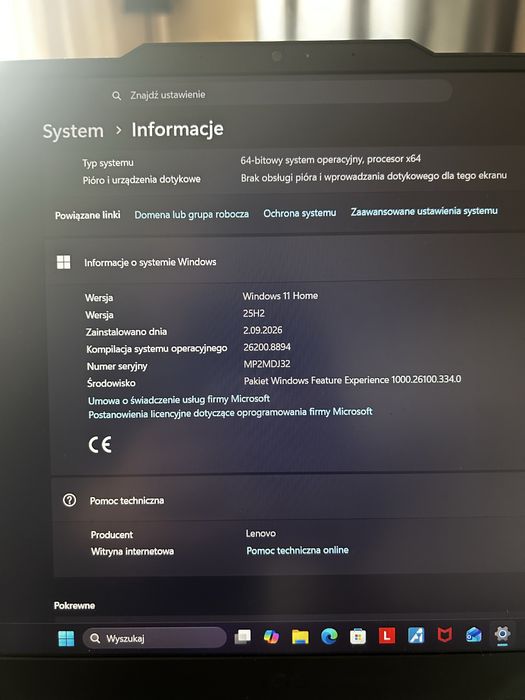Click the question mark icon by Pomoc techniczna

(x=70, y=500)
